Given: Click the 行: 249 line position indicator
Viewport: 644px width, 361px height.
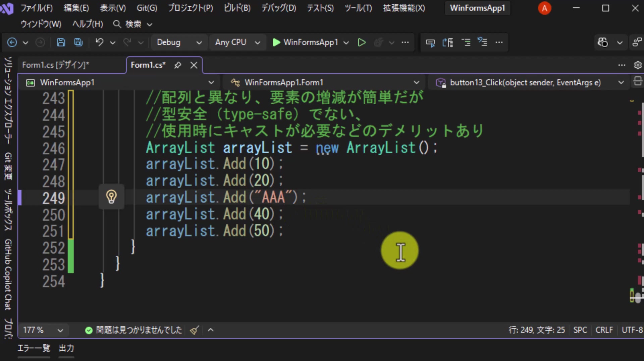Looking at the screenshot, I should pyautogui.click(x=537, y=330).
